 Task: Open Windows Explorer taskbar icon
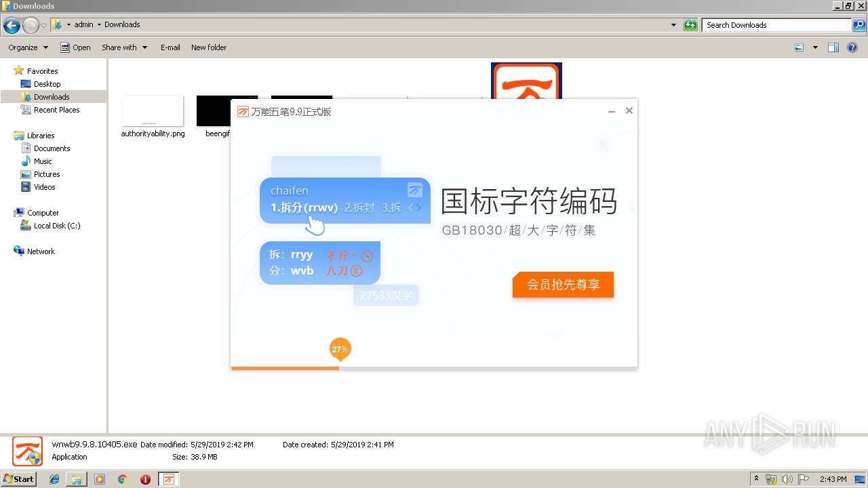77,479
